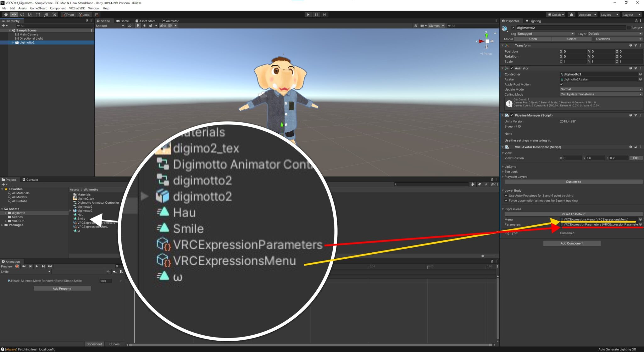644x352 pixels.
Task: Select the digimotto2 object in the Hierarchy
Action: (x=27, y=42)
